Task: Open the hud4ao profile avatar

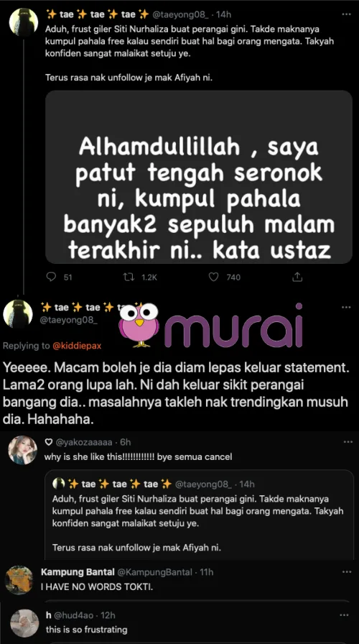Action: click(24, 623)
